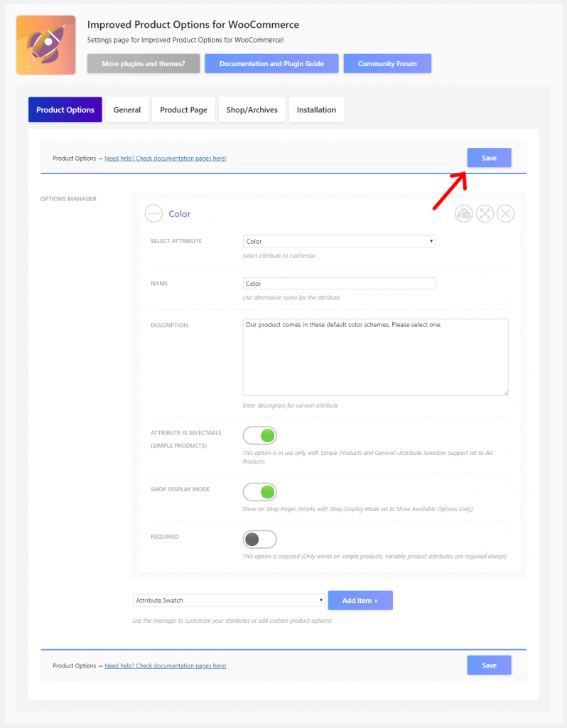The width and height of the screenshot is (567, 728).
Task: Click the Options Manager label
Action: click(69, 199)
